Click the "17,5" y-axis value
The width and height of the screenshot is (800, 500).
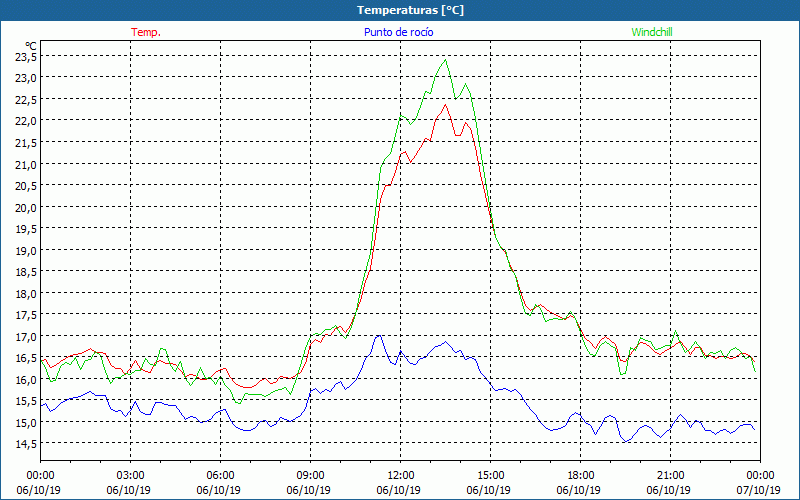pyautogui.click(x=26, y=315)
